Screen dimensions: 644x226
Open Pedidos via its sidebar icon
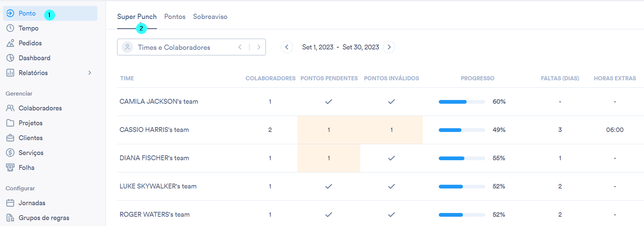click(x=10, y=43)
